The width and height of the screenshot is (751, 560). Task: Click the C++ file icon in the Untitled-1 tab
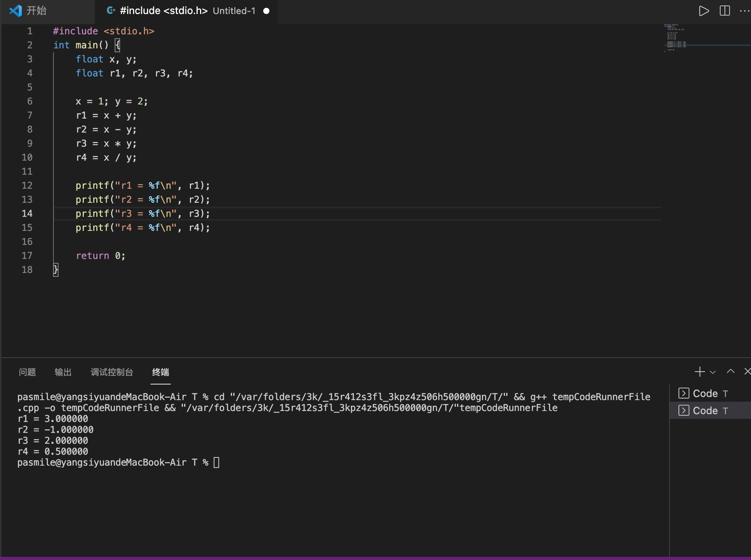(x=111, y=11)
